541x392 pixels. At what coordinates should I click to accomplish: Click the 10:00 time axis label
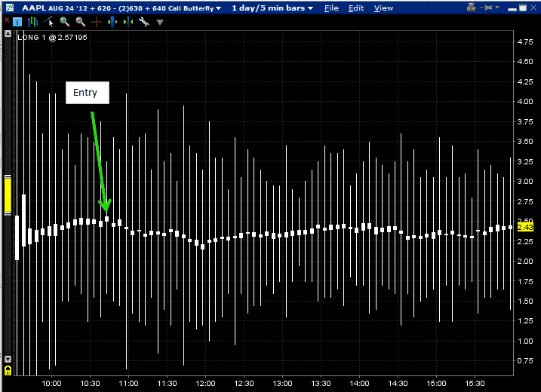point(51,384)
